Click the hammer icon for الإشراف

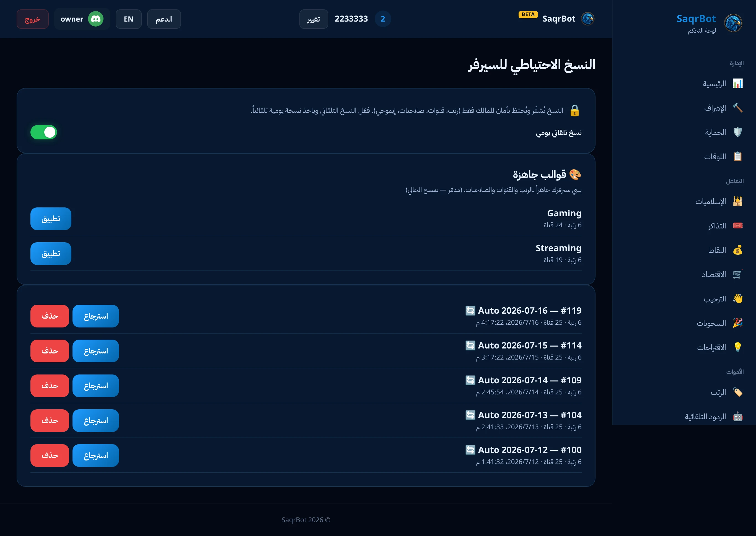(737, 108)
